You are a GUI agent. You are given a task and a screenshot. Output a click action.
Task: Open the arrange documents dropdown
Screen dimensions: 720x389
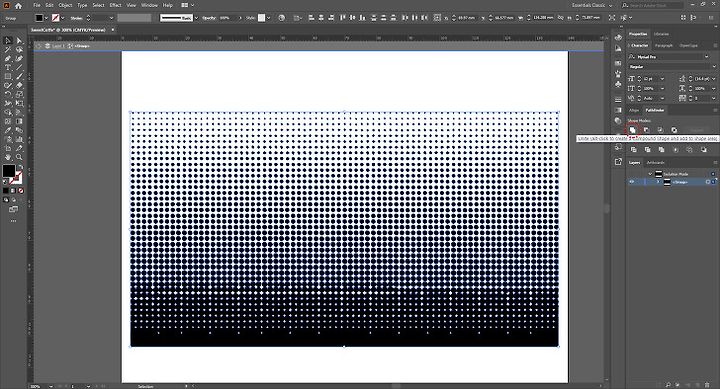pyautogui.click(x=187, y=6)
